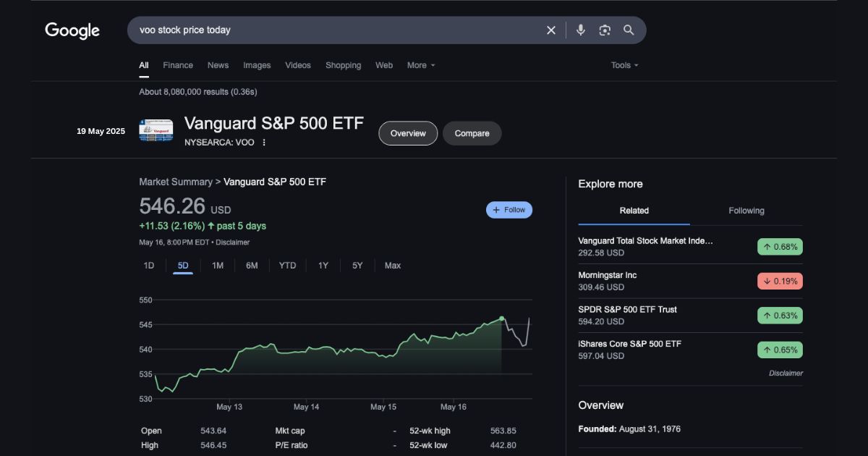Image resolution: width=868 pixels, height=456 pixels.
Task: Open the Market Summary breadcrumb link
Action: coord(176,182)
